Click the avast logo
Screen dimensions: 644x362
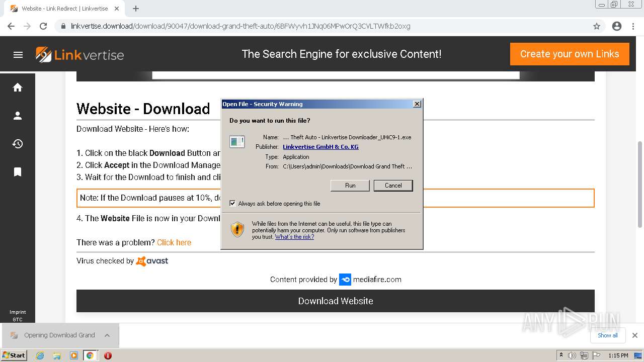(x=152, y=261)
